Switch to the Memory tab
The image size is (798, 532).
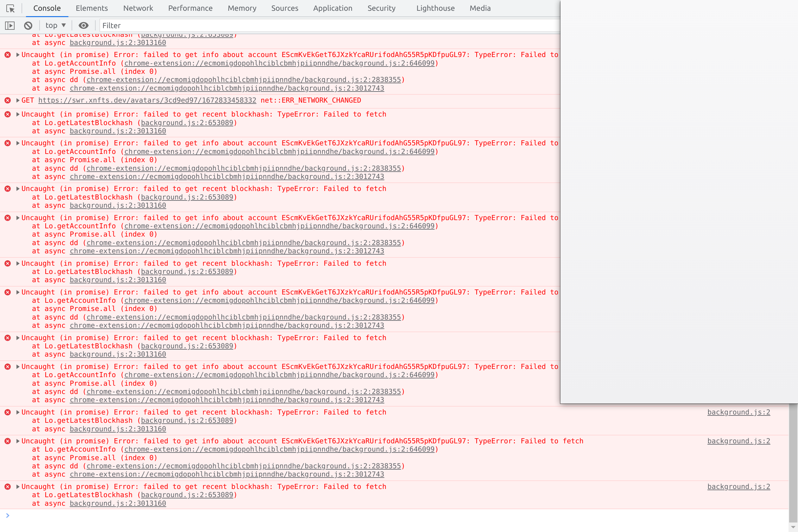[242, 8]
